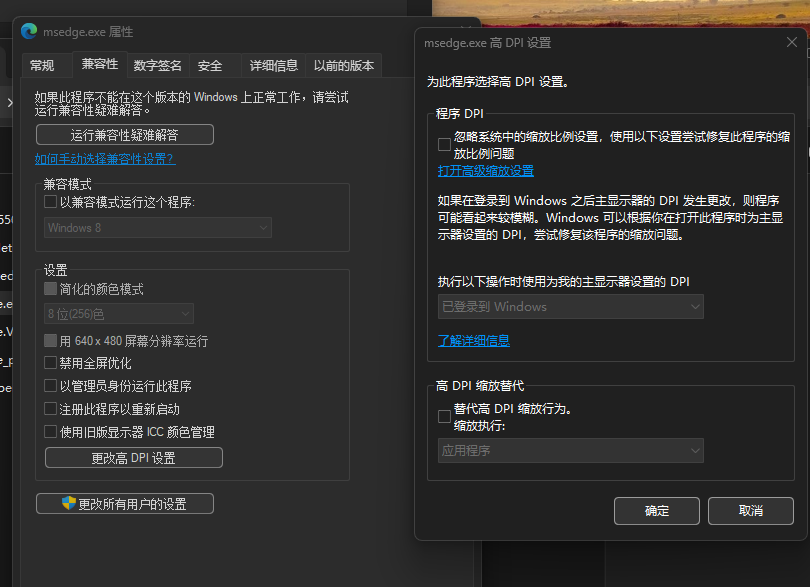Image resolution: width=810 pixels, height=587 pixels.
Task: Open the 8 位(256)色 dropdown
Action: pyautogui.click(x=119, y=314)
